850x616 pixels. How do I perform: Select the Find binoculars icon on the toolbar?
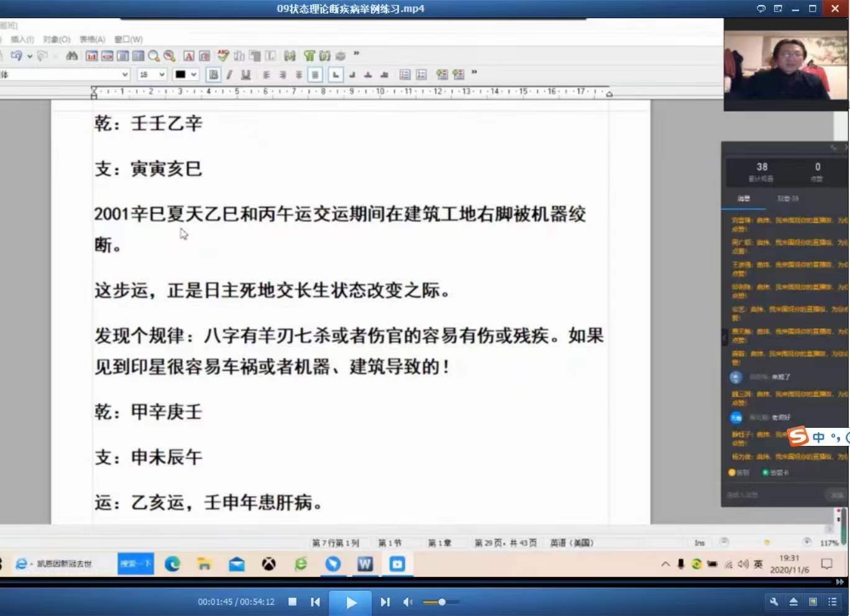pos(72,56)
